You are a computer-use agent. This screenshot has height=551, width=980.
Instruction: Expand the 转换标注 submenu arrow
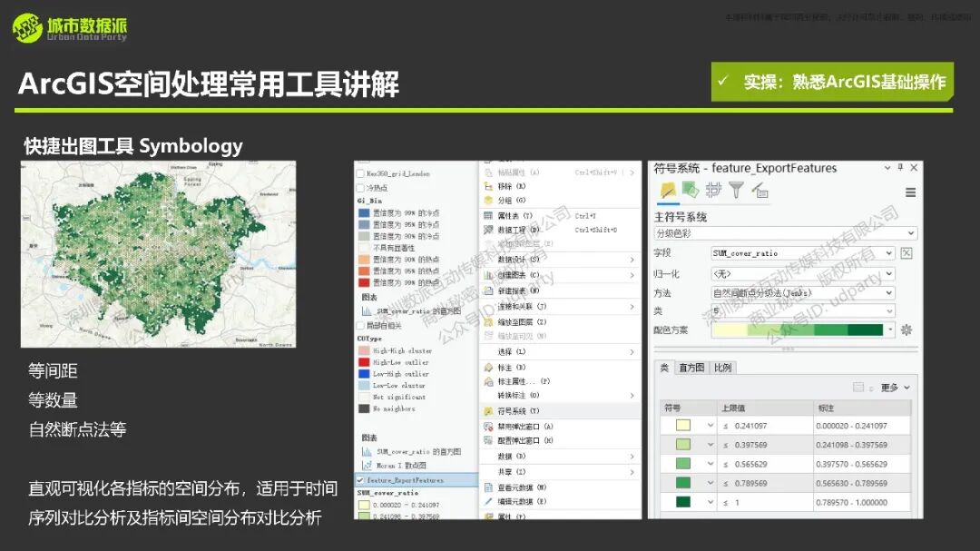pos(632,395)
